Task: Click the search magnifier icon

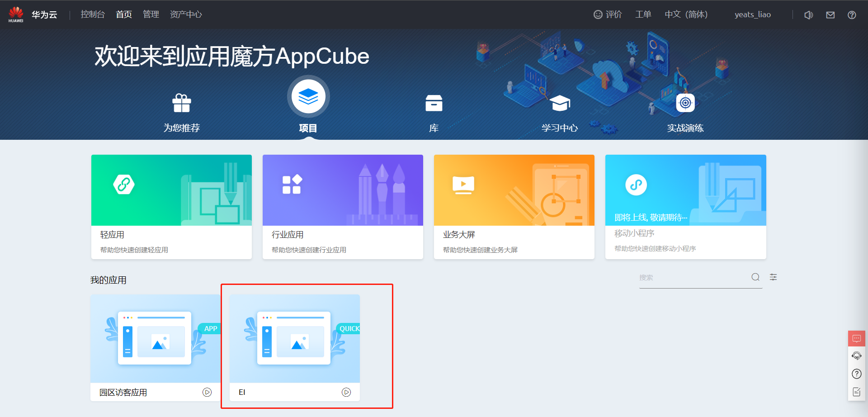Action: click(755, 277)
